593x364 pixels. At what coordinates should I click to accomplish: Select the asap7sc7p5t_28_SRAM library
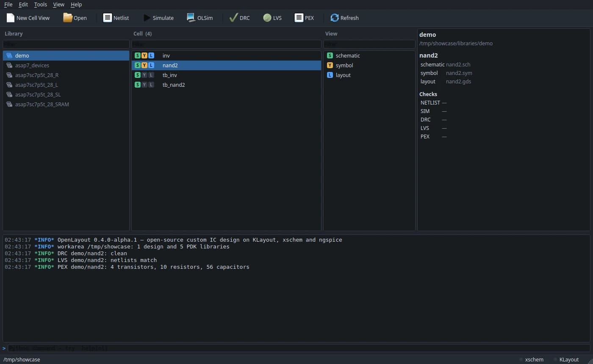[66, 104]
